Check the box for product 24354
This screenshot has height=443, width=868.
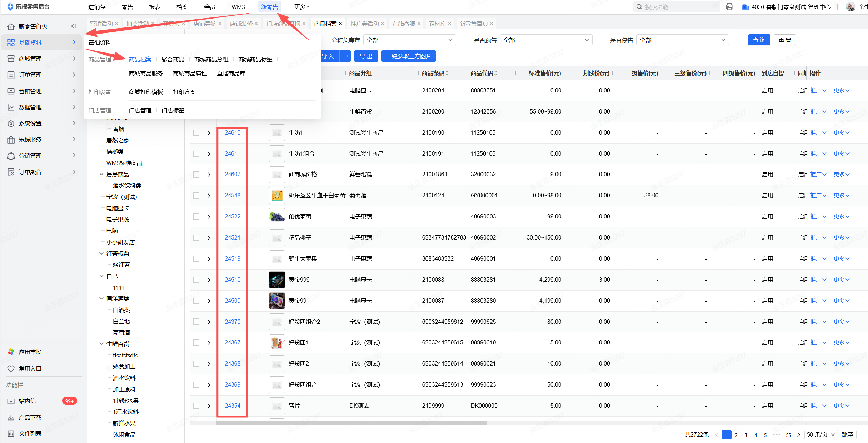point(196,406)
